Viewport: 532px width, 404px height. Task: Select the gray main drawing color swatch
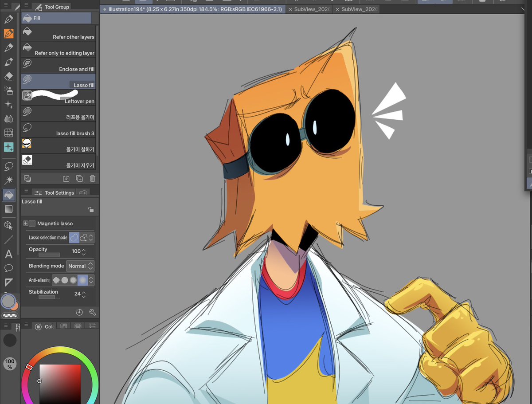8,302
